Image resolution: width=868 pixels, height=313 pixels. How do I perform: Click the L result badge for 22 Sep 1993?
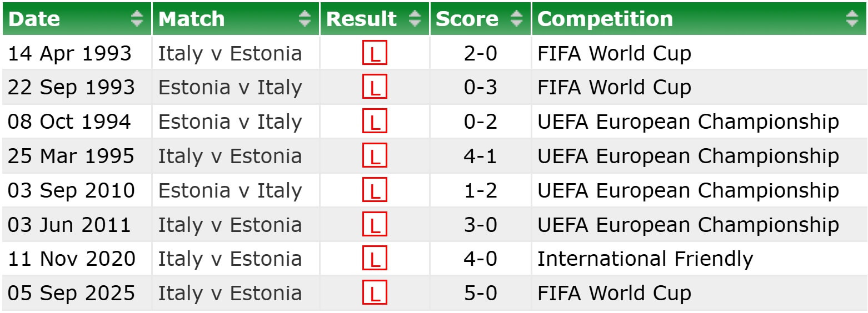(375, 88)
